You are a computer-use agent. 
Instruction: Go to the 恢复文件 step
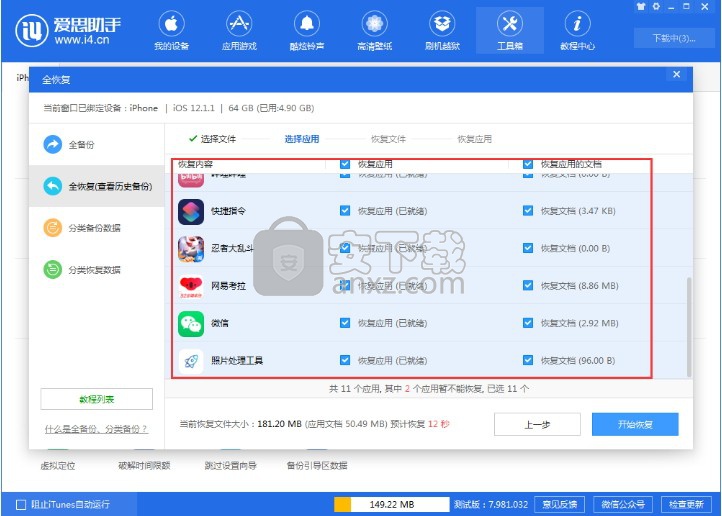388,139
